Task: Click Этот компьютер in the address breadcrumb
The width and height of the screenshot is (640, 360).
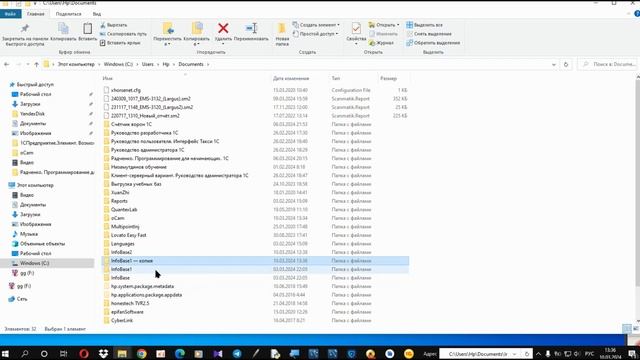Action: [76, 64]
